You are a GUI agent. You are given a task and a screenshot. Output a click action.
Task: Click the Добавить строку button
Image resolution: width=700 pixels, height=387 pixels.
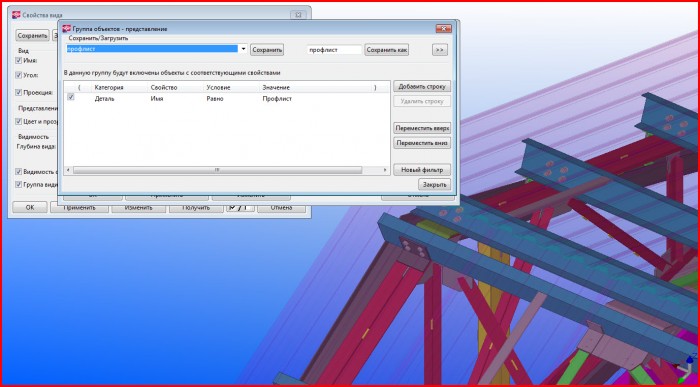coord(422,87)
